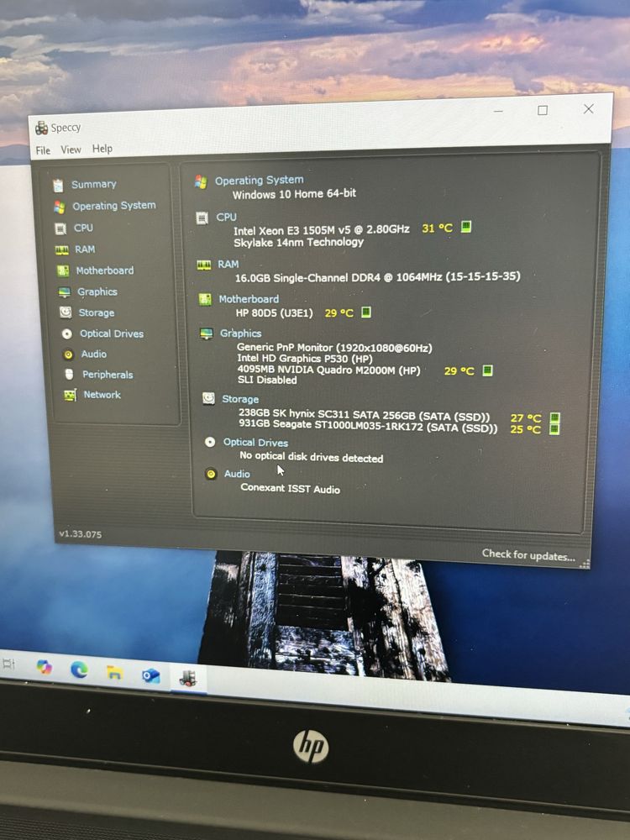Click the Motherboard 29 °C temperature indicator icon

366,312
